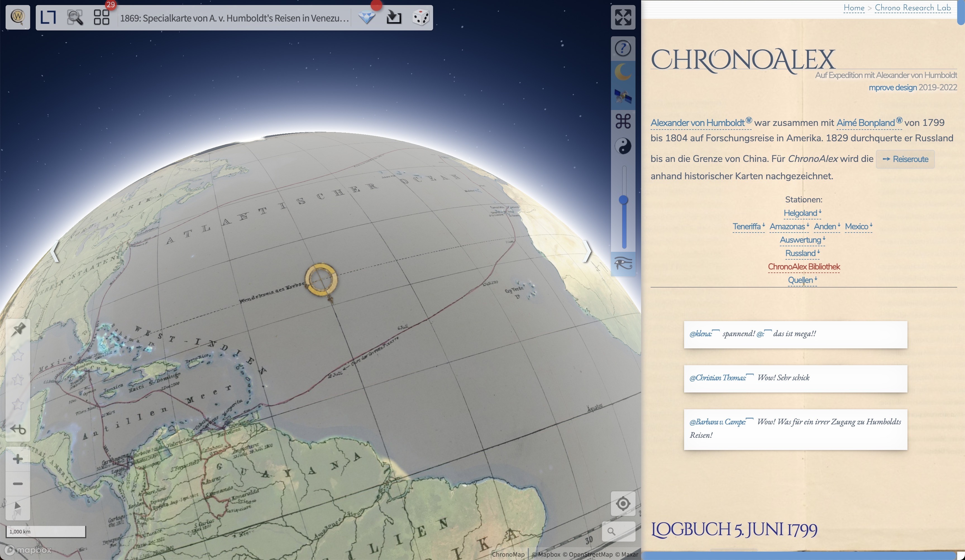Open the mprove design link

pyautogui.click(x=892, y=87)
